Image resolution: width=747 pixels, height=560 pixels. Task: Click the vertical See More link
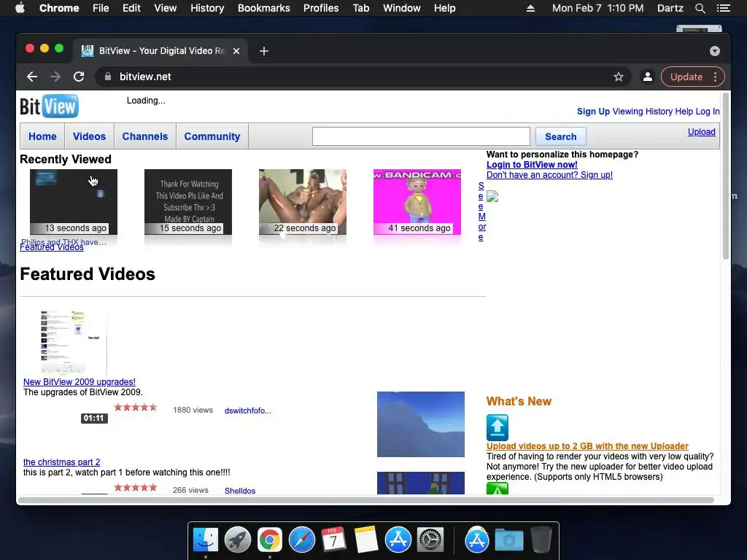click(x=481, y=211)
